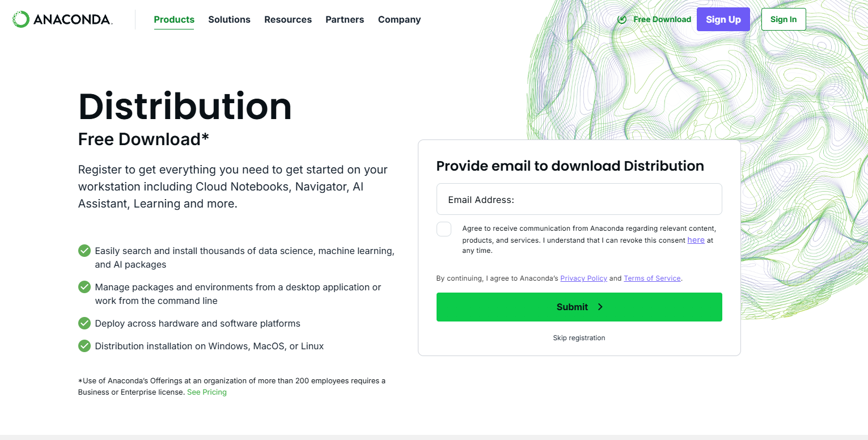This screenshot has width=868, height=440.
Task: Click the Sign In button
Action: [x=784, y=19]
